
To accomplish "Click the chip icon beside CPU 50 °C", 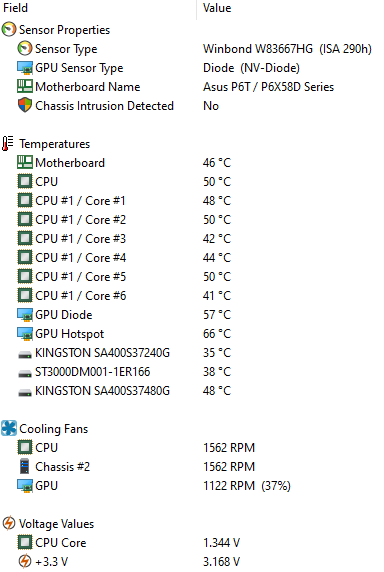I will 25,181.
